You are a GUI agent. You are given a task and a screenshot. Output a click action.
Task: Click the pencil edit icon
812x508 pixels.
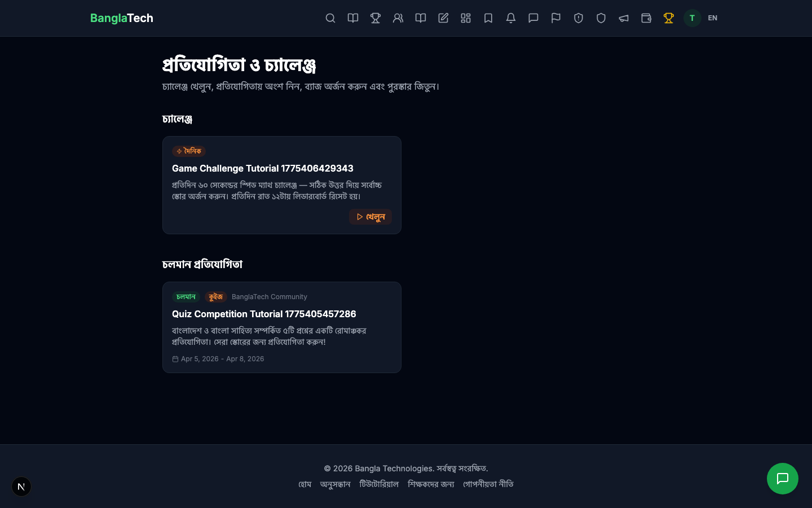(443, 18)
